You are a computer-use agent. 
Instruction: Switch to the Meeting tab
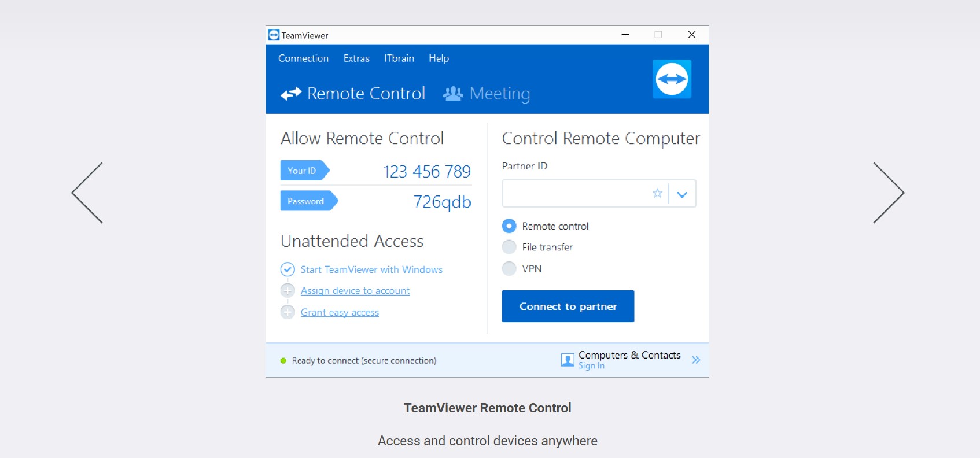(487, 94)
